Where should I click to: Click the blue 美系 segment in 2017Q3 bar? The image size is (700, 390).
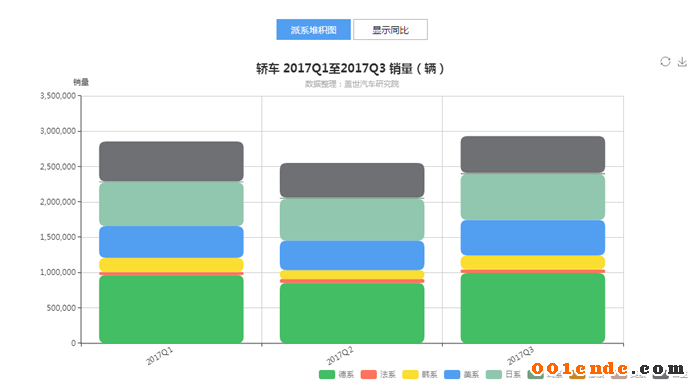pyautogui.click(x=533, y=238)
